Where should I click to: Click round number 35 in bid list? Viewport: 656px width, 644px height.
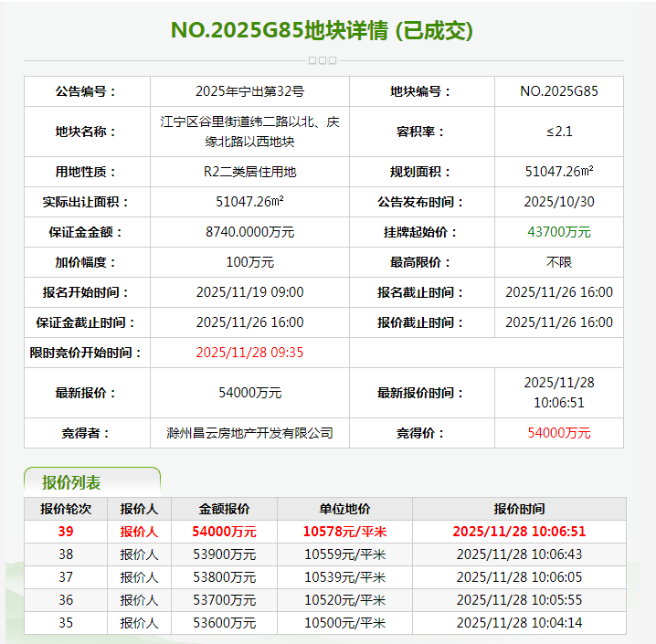pos(66,623)
